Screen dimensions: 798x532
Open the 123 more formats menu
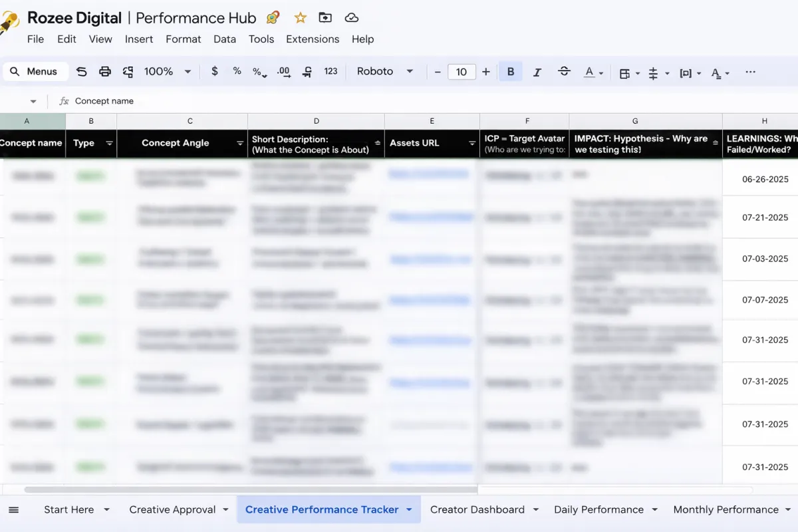(x=331, y=71)
